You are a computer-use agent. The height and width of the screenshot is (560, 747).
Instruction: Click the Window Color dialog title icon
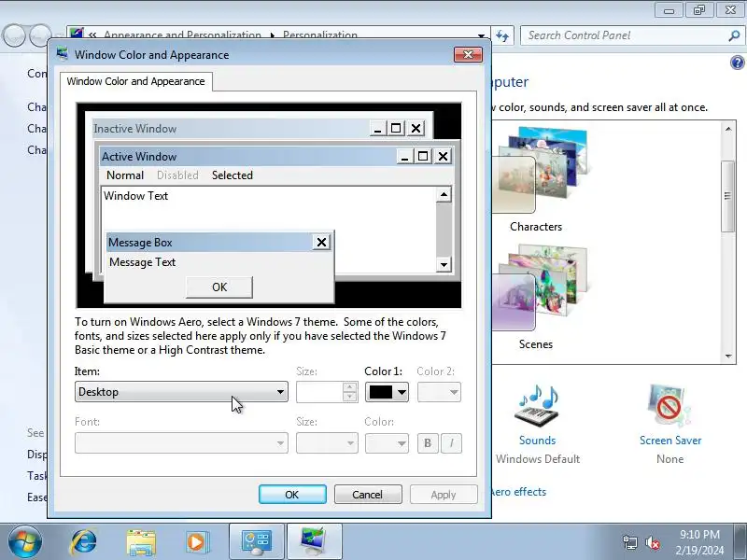point(63,54)
